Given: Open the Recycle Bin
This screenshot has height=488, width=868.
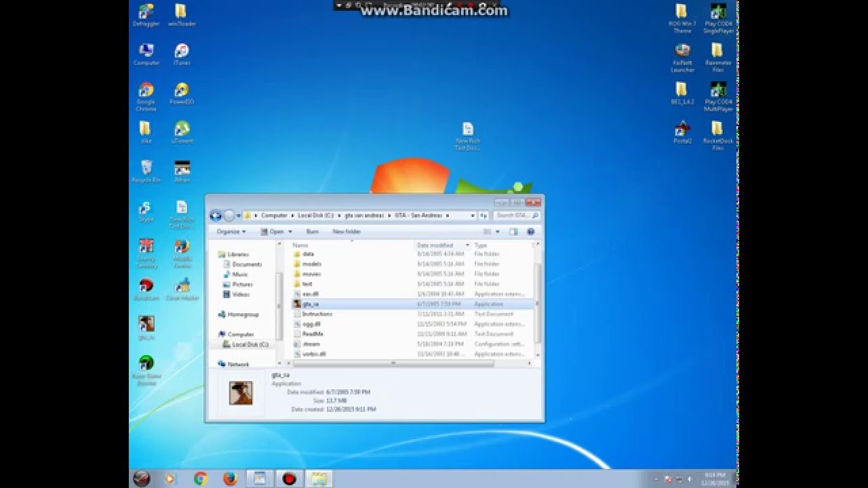Looking at the screenshot, I should click(x=146, y=171).
